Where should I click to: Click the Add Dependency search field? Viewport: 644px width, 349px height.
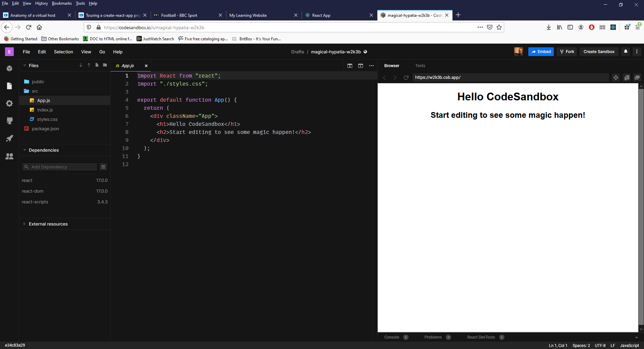tap(60, 167)
